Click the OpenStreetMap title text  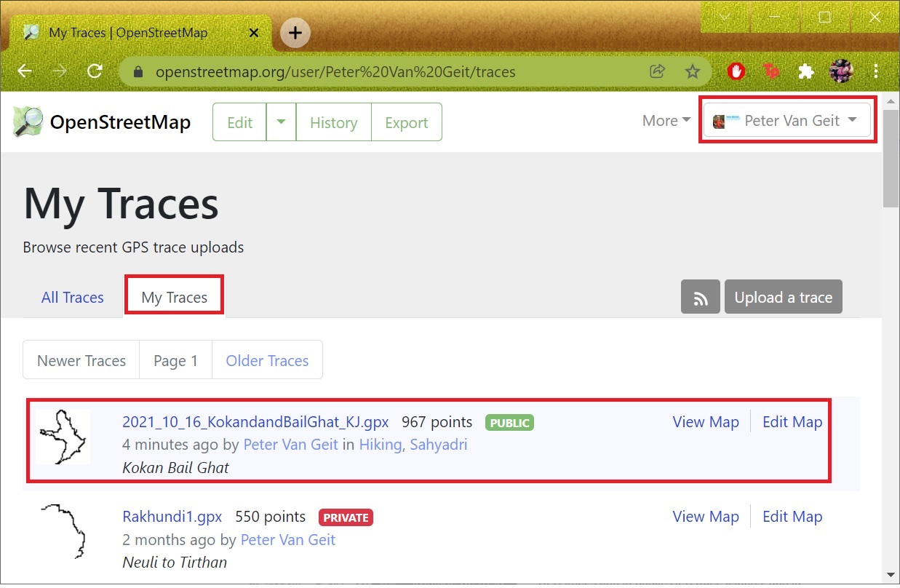click(120, 122)
